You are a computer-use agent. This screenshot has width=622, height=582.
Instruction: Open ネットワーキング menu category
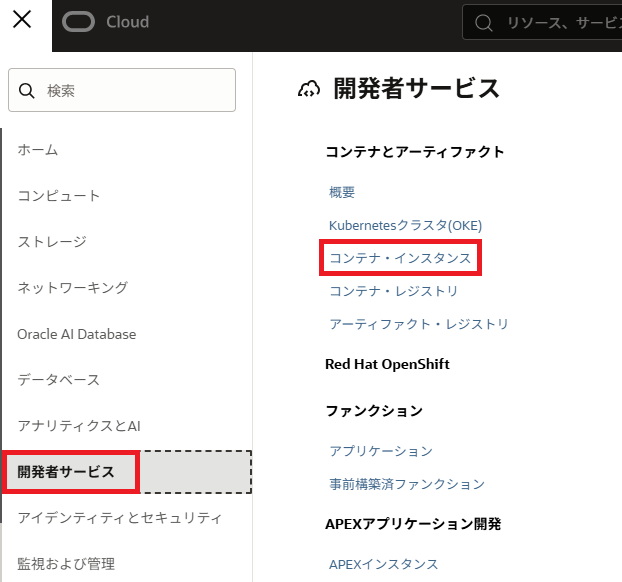click(72, 288)
